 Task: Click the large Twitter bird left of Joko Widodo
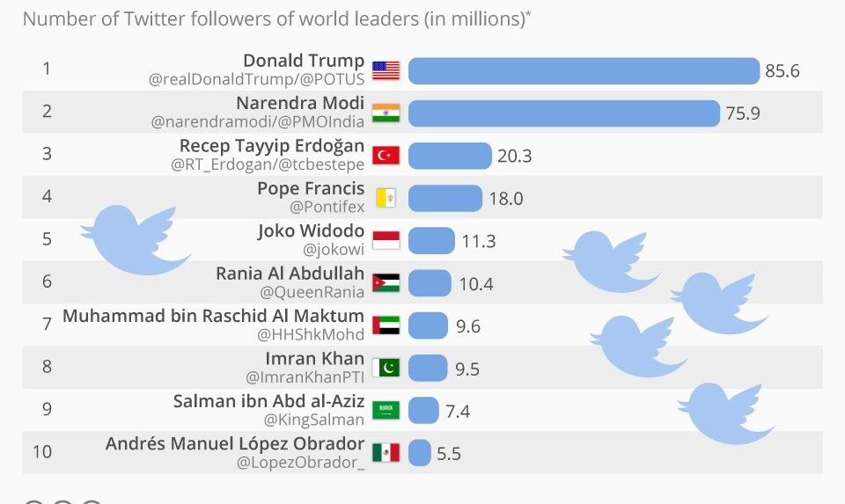click(135, 237)
